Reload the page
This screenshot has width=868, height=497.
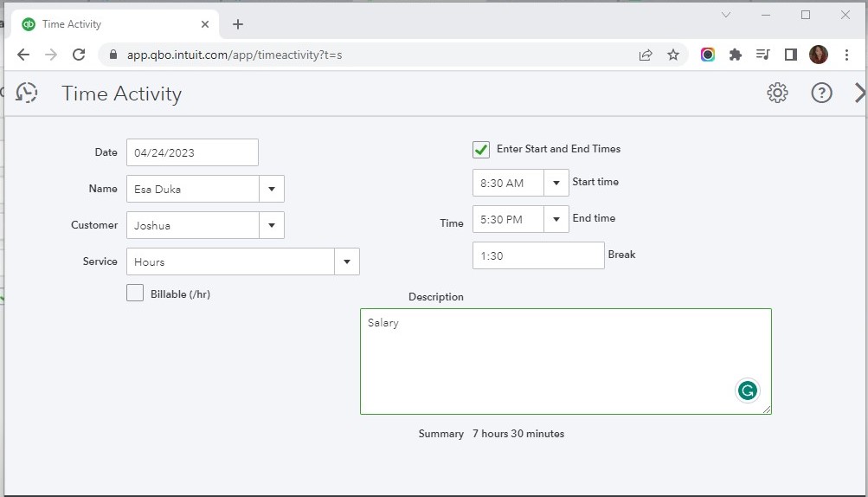coord(79,55)
